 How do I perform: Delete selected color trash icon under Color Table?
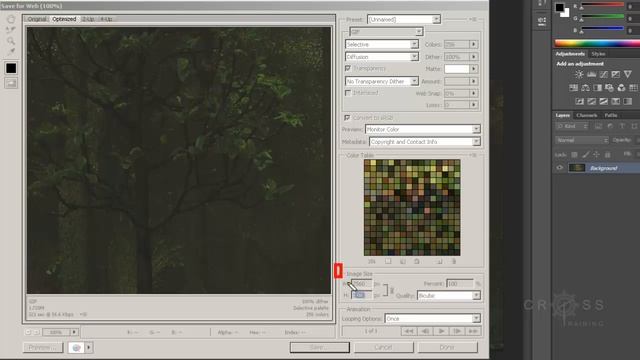click(453, 261)
